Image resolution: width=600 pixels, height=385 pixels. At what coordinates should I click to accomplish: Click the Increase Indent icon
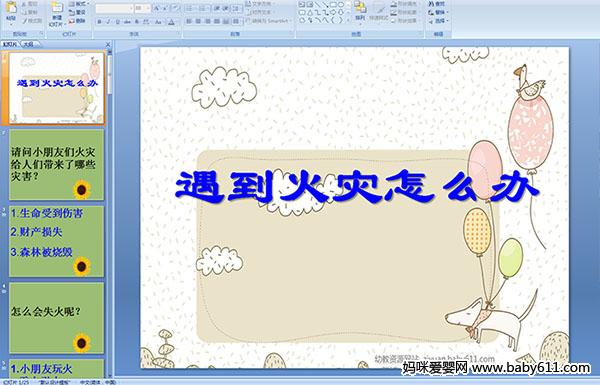226,8
